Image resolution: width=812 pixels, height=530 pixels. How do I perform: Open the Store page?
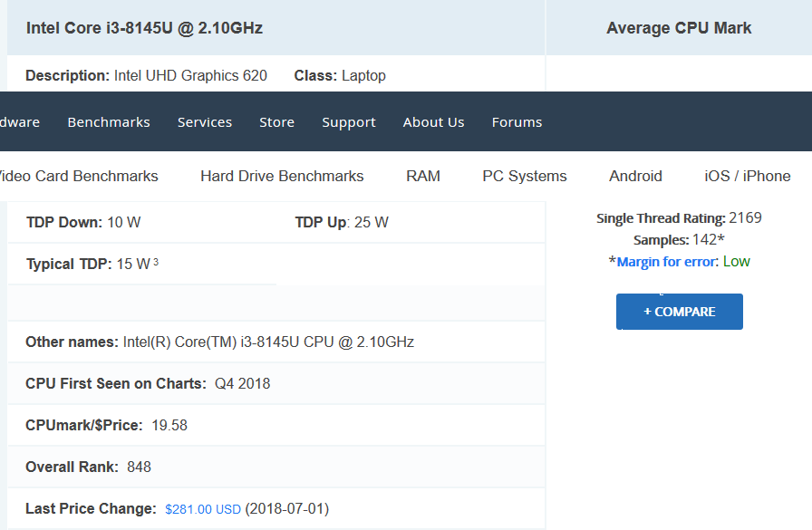(276, 122)
